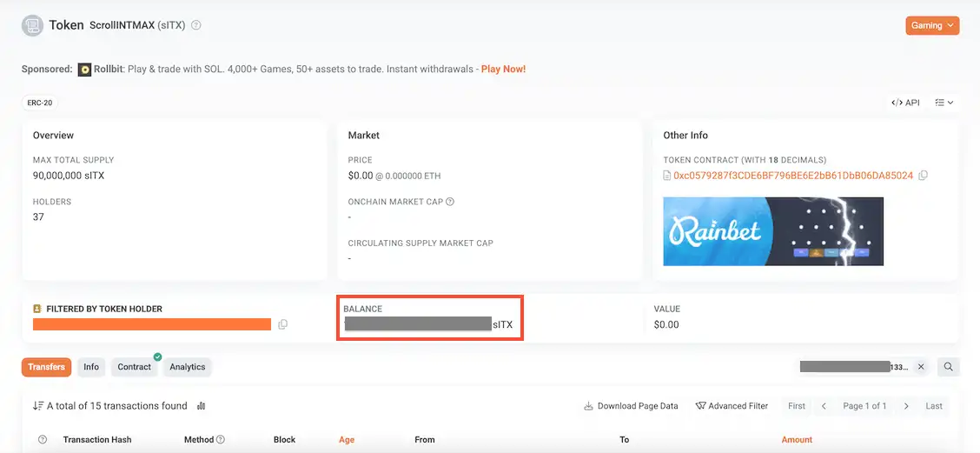Click the token holder icon beside Filtered label
980x453 pixels.
(37, 309)
